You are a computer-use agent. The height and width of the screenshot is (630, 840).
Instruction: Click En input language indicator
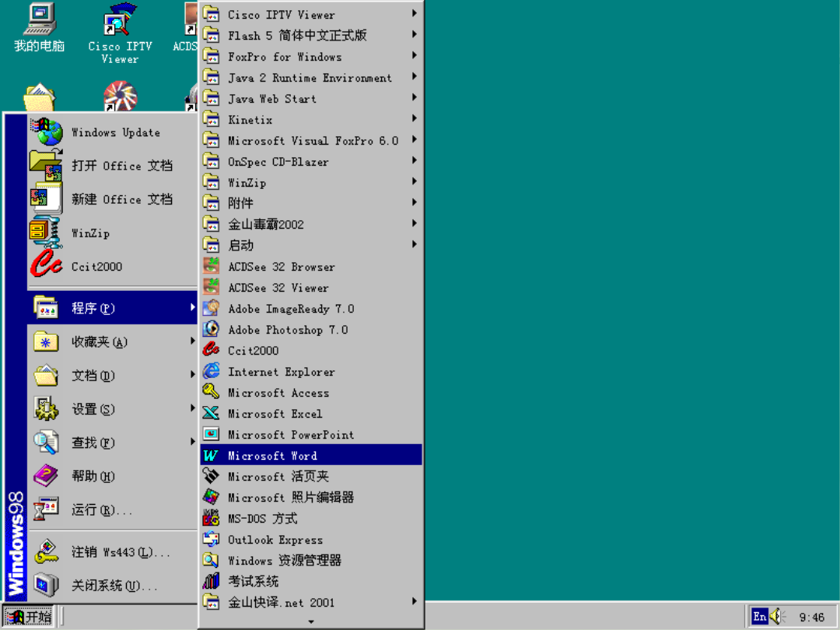[x=760, y=617]
